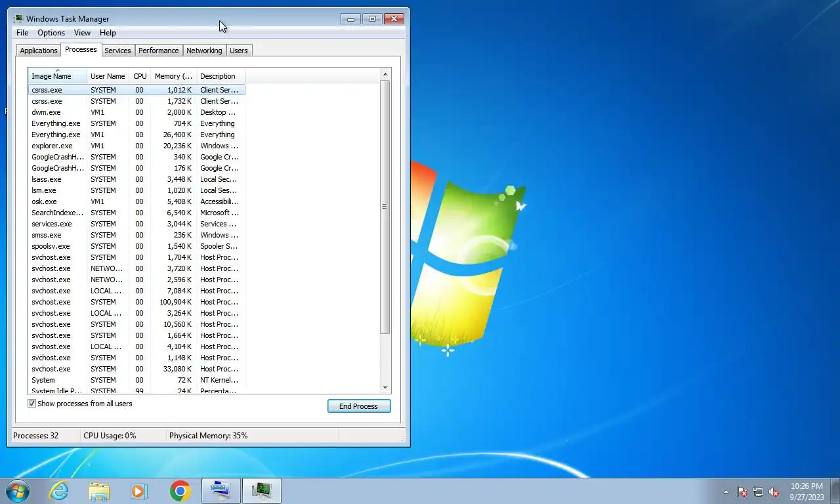Select the SearchIndexer process row
This screenshot has width=840, height=504.
click(136, 213)
